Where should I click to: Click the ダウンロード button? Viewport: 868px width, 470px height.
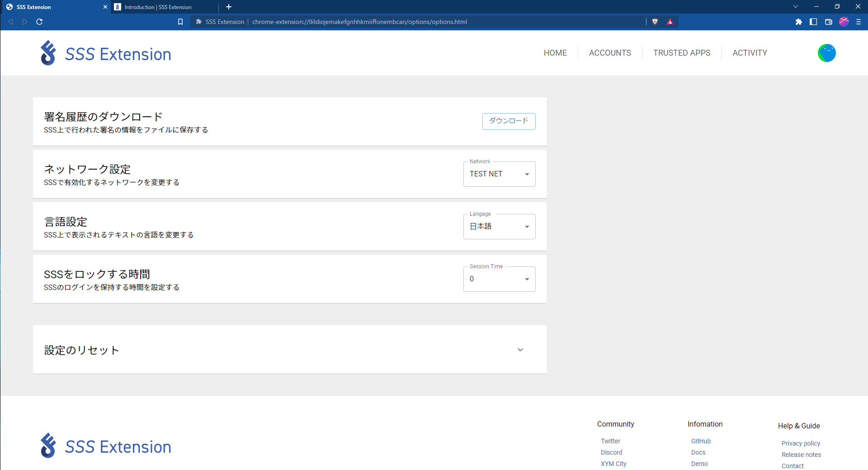point(509,121)
